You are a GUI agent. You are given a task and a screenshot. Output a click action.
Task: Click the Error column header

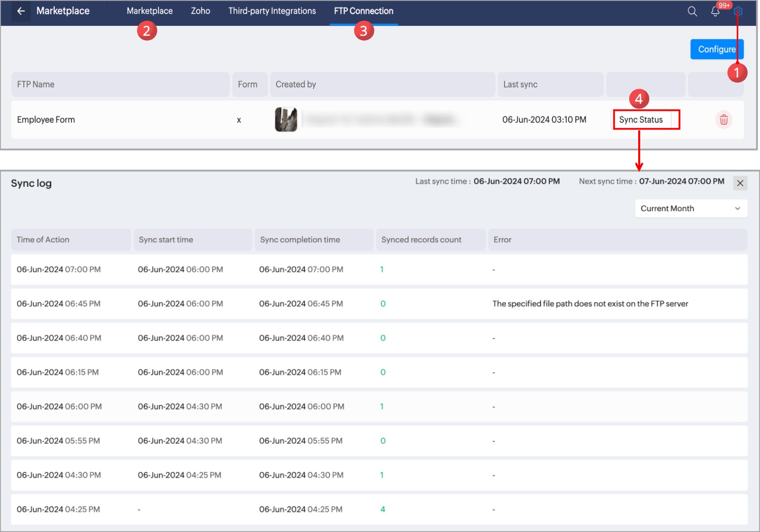(x=502, y=240)
